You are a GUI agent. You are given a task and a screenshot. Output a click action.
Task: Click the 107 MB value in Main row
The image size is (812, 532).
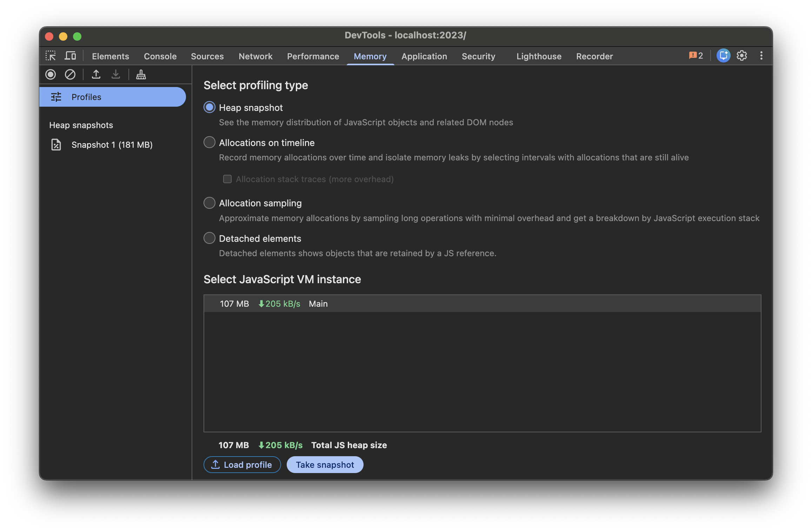[x=234, y=304]
